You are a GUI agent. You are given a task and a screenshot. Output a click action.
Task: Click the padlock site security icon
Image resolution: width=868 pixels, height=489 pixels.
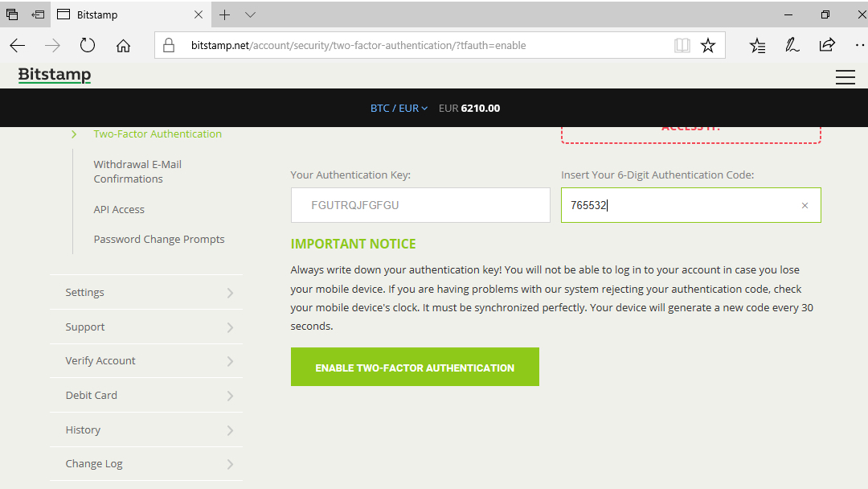pyautogui.click(x=169, y=45)
